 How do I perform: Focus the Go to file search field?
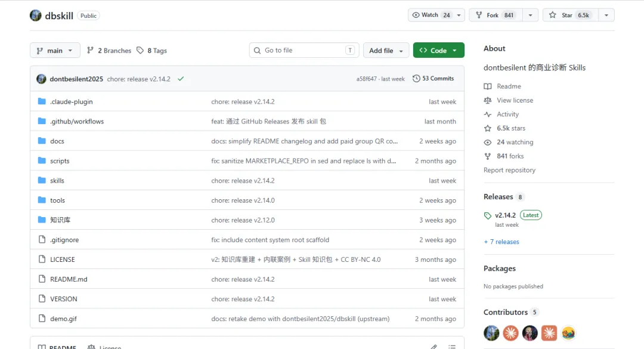[304, 50]
